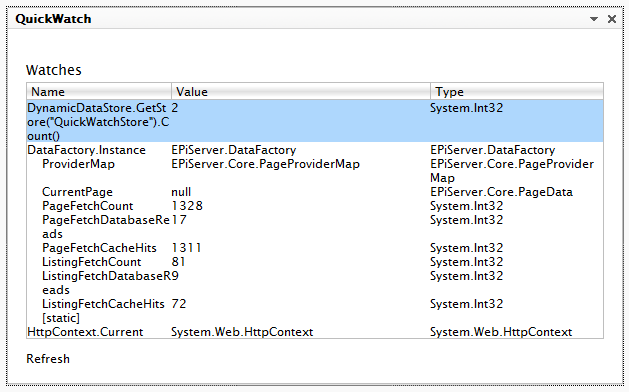Click the QuickWatch title bar text
Viewport: 629px width, 392px height.
53,19
